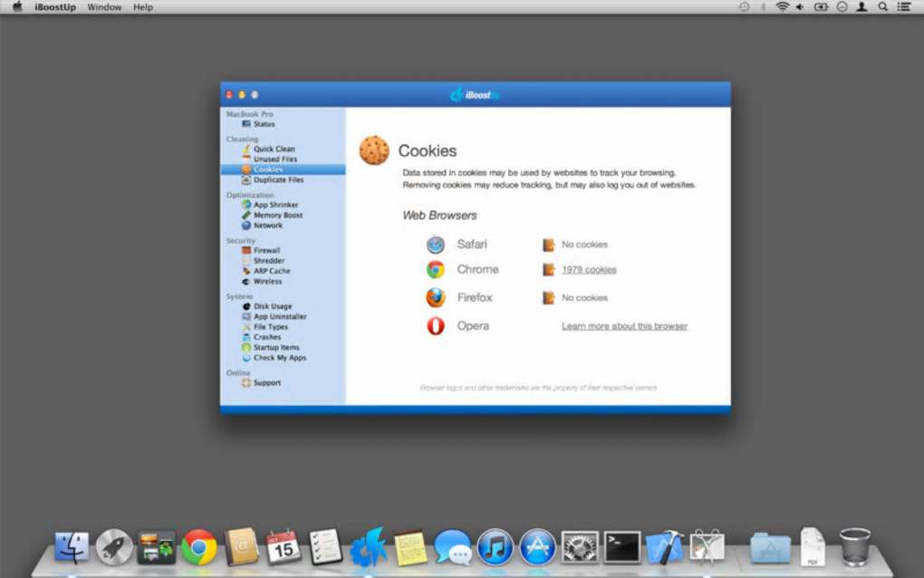Image resolution: width=924 pixels, height=578 pixels.
Task: Open the Address Book in the Dock
Action: [241, 547]
